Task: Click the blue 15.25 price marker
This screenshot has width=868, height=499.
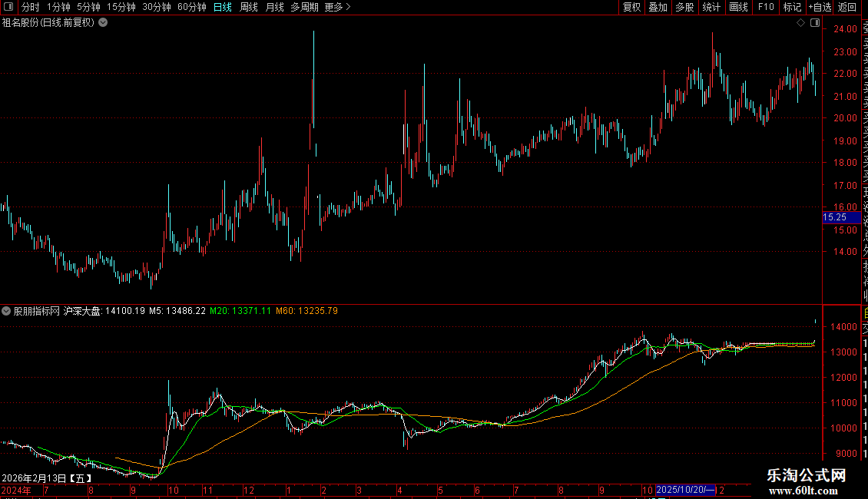Action: (841, 218)
